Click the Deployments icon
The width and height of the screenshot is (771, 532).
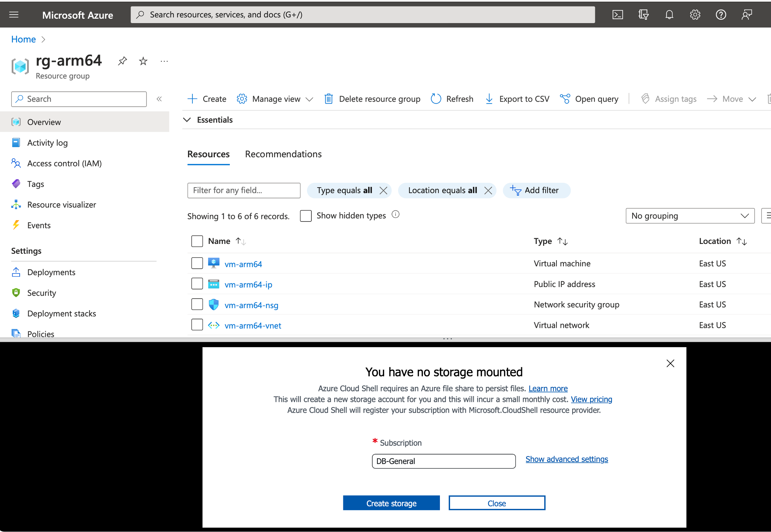tap(16, 272)
